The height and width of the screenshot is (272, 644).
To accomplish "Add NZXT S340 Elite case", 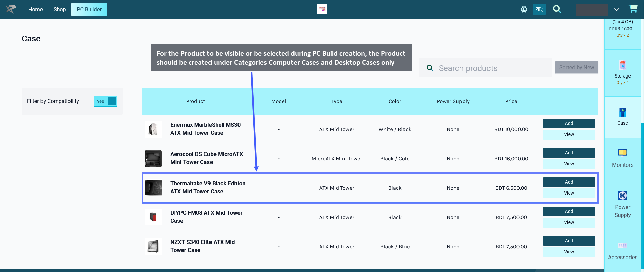I will (569, 241).
